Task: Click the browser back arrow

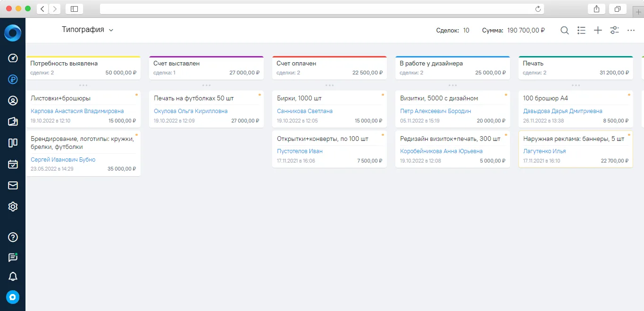Action: pyautogui.click(x=42, y=8)
